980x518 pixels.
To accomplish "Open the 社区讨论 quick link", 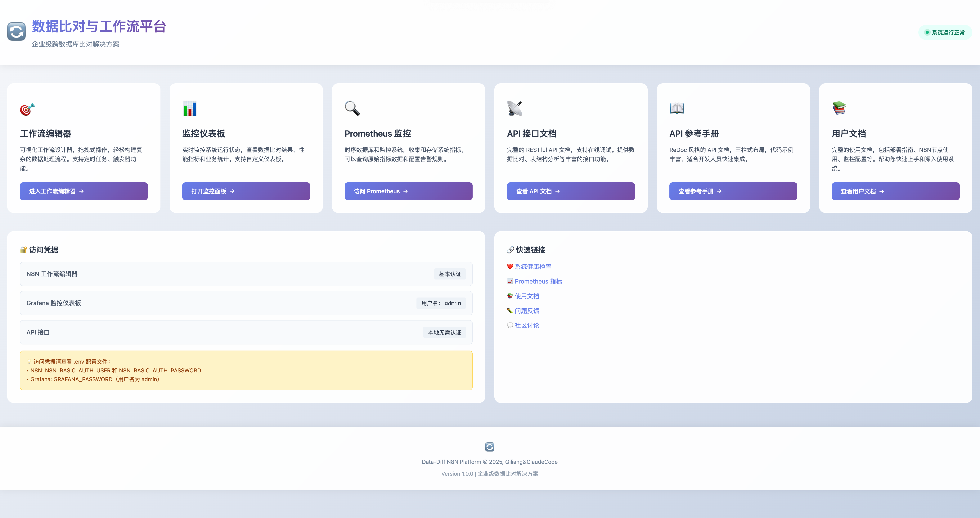I will [x=527, y=325].
